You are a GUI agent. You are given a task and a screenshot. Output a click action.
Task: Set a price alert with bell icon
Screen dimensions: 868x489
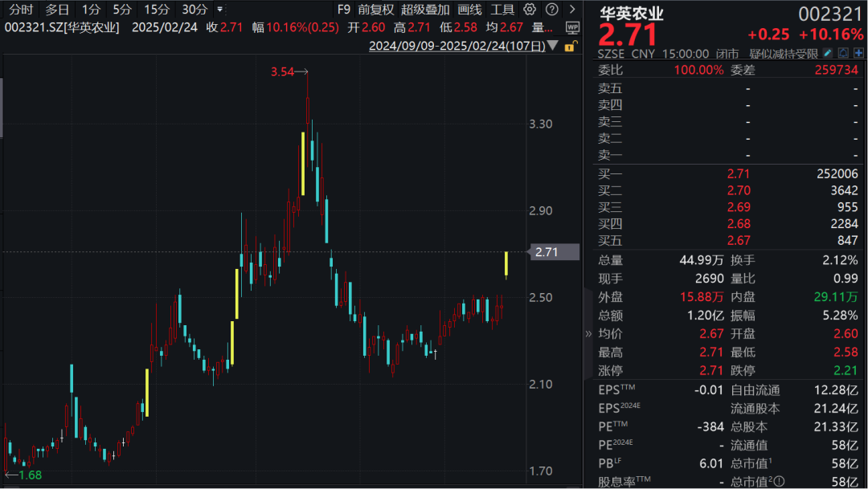[x=843, y=54]
